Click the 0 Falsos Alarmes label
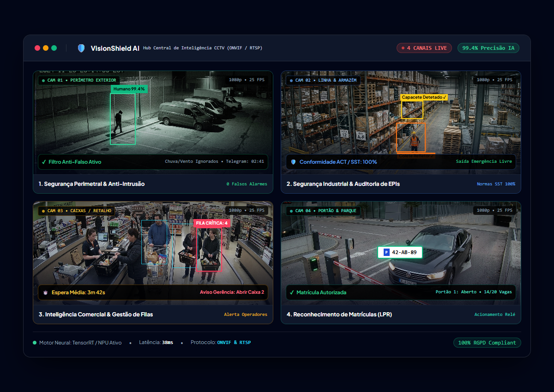Screen dimensions: 554x392 pyautogui.click(x=247, y=184)
